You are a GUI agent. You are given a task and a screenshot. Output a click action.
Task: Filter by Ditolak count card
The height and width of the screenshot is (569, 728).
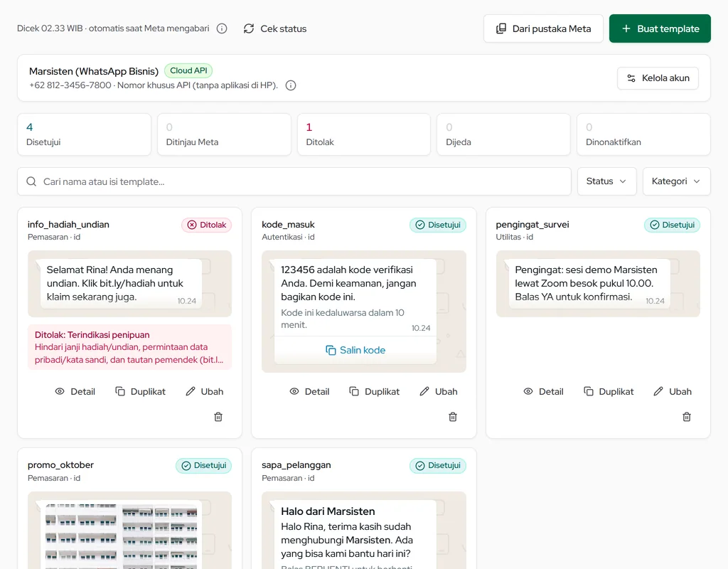tap(364, 134)
